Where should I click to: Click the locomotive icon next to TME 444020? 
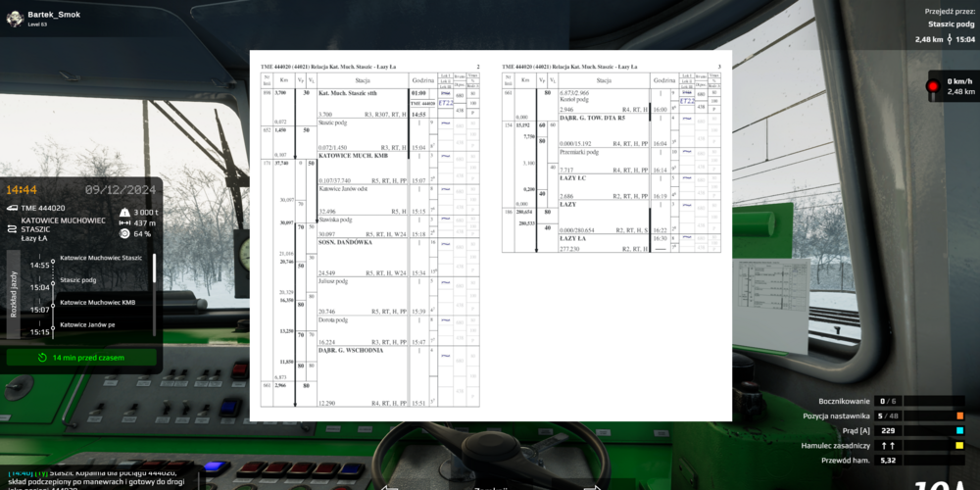[x=11, y=208]
